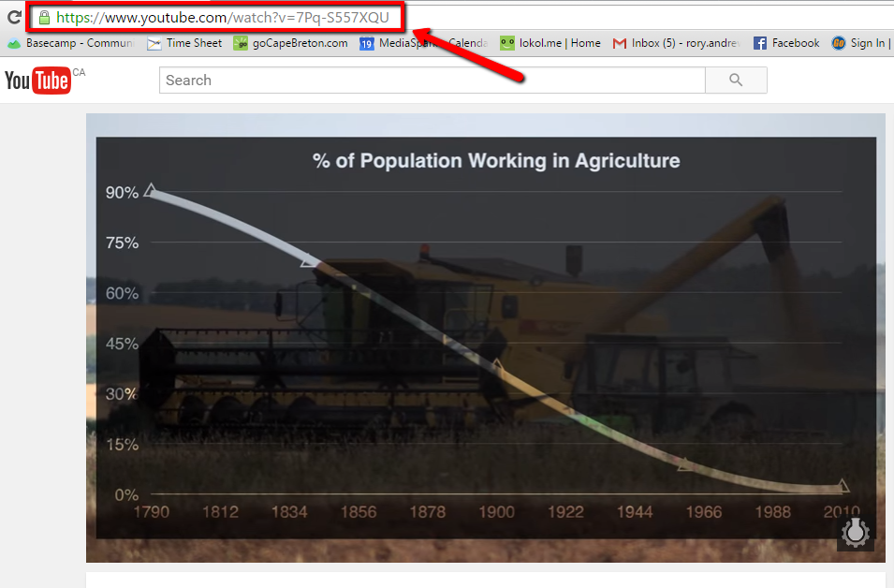Screen dimensions: 894x588
Task: Open the lokol.me Home bookmark
Action: point(550,43)
